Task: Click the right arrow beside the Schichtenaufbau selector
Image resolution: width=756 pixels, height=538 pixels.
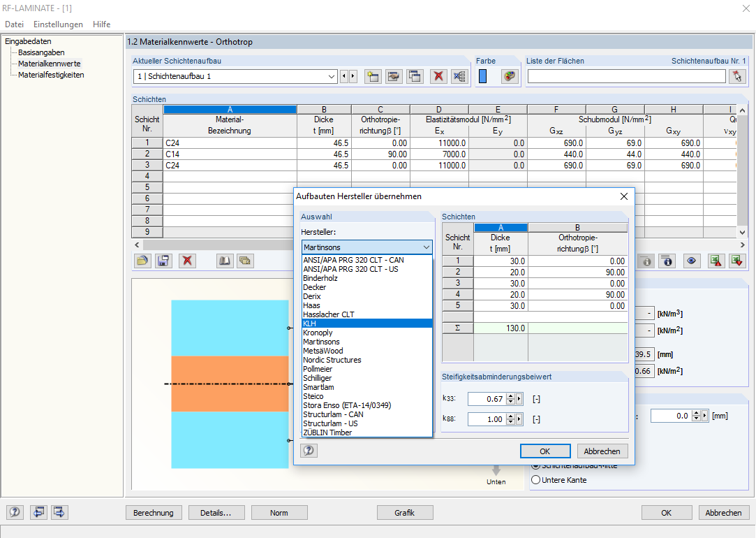Action: click(353, 76)
